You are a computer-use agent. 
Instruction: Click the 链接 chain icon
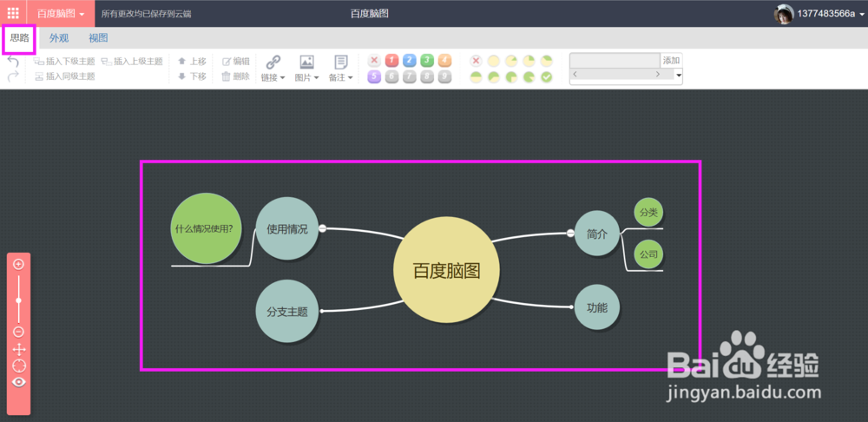coord(273,62)
